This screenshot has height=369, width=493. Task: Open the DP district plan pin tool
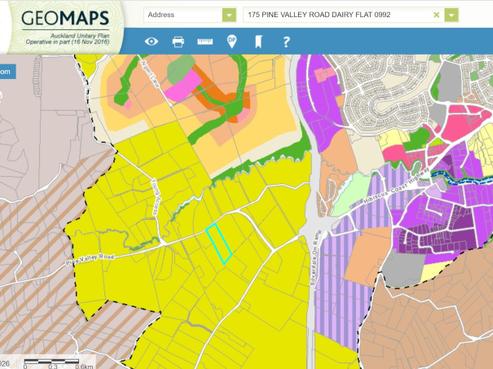(232, 42)
